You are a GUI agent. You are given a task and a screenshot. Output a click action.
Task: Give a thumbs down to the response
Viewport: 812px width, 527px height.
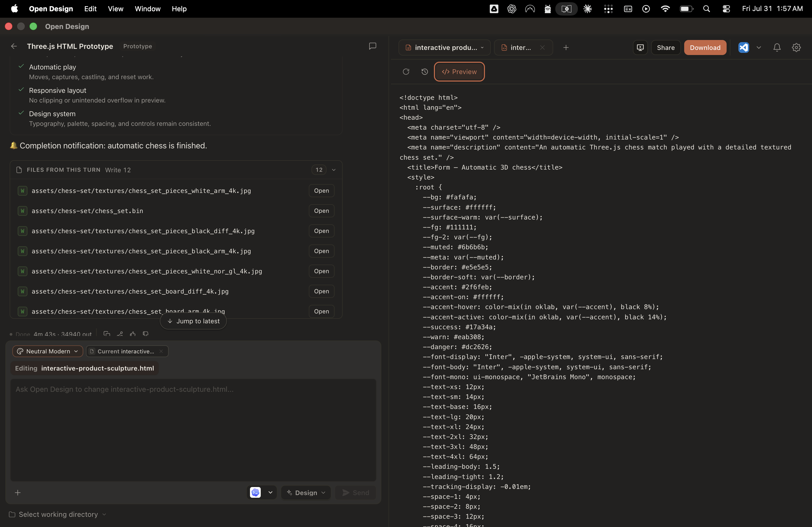[x=146, y=334]
